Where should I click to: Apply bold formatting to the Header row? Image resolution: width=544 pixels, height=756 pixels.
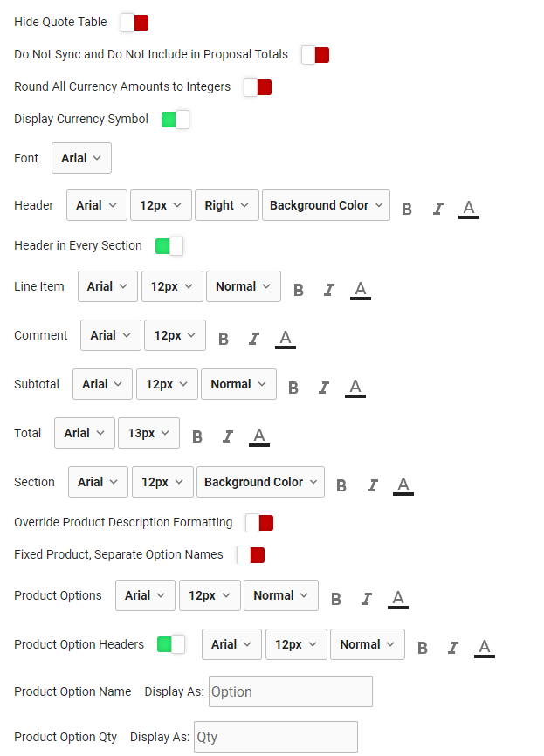(x=406, y=208)
